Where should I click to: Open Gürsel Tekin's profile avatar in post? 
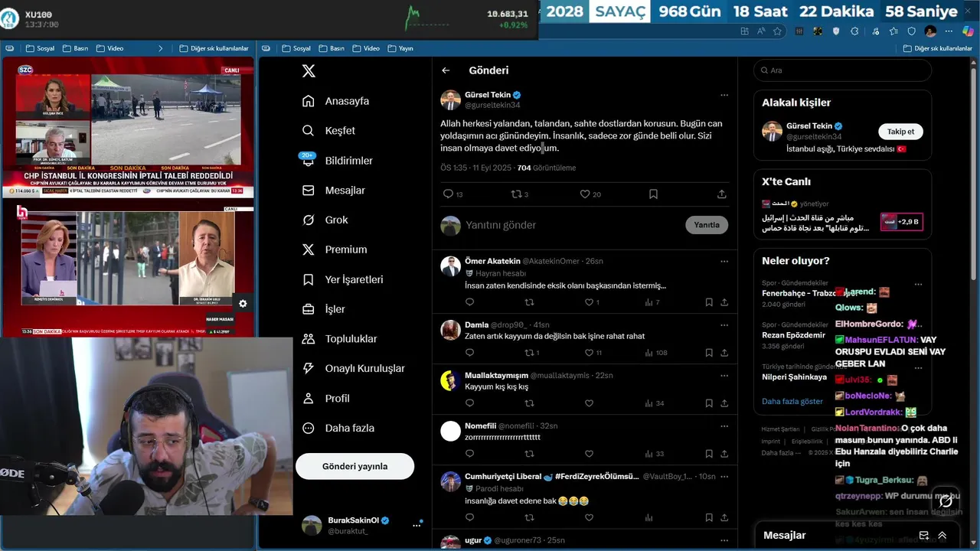click(x=450, y=99)
